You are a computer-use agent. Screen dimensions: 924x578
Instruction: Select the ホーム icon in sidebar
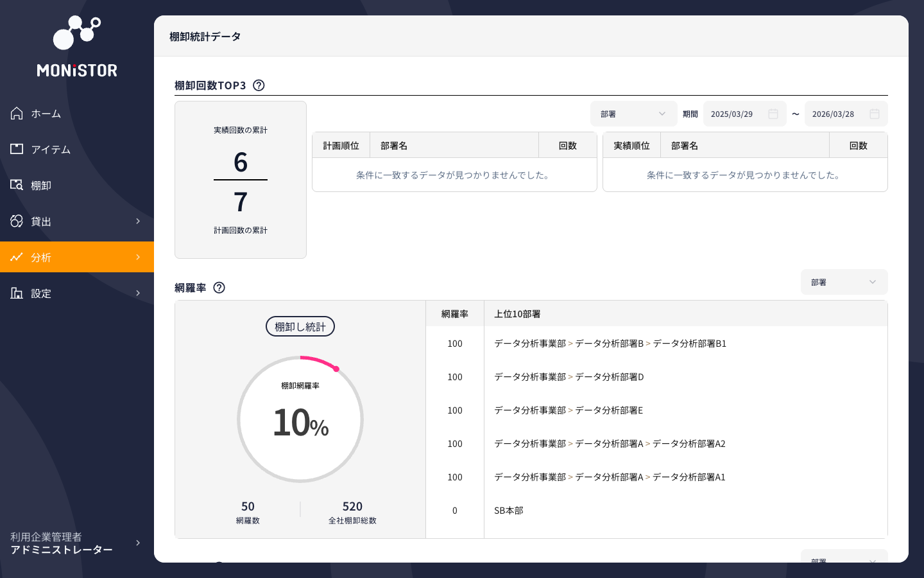pyautogui.click(x=17, y=113)
